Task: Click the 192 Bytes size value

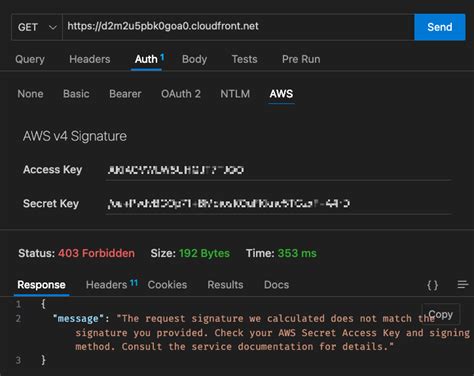Action: point(204,253)
